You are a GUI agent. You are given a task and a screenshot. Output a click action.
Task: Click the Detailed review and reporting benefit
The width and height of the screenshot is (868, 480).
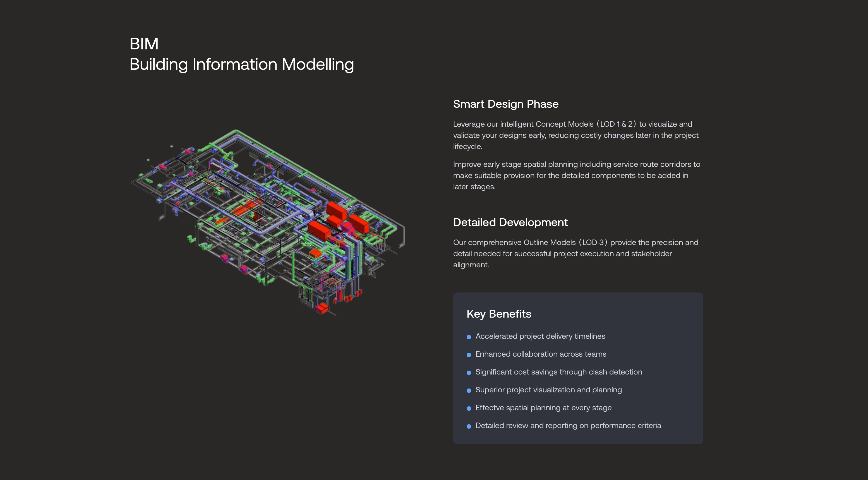568,426
